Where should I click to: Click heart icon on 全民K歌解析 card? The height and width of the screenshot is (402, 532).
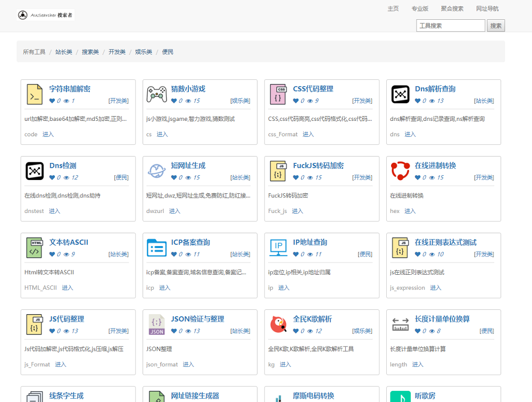(x=296, y=331)
